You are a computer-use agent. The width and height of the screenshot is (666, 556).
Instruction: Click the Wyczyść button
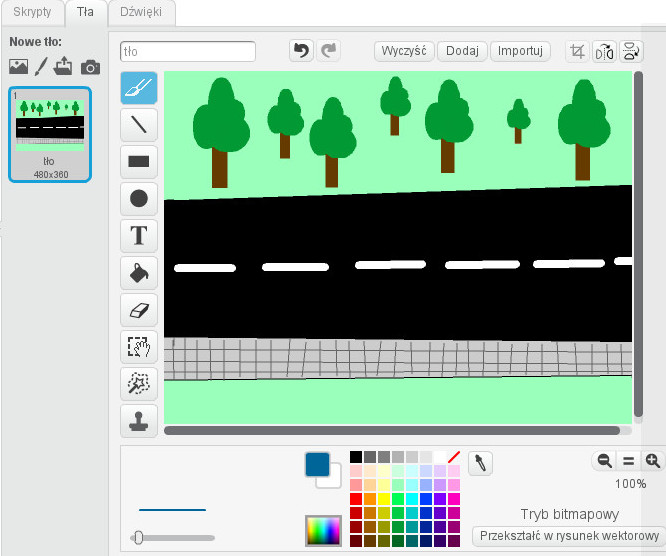pyautogui.click(x=404, y=51)
